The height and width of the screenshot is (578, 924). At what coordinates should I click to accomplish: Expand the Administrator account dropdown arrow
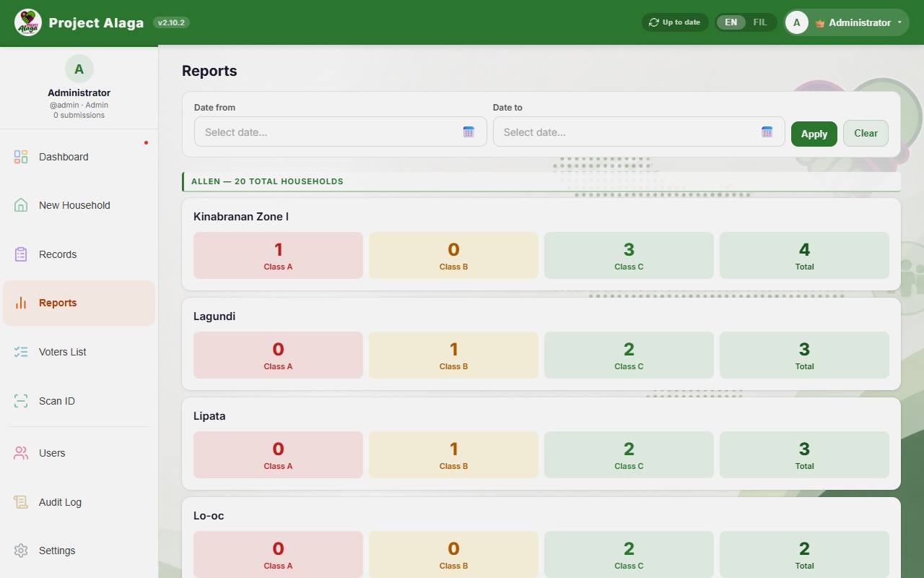pos(899,22)
